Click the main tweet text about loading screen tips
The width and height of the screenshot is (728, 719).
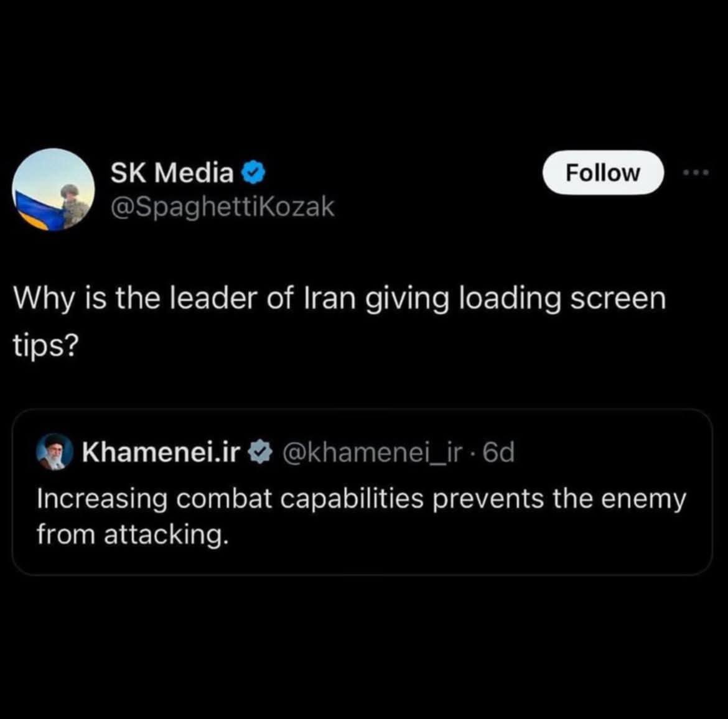click(339, 321)
